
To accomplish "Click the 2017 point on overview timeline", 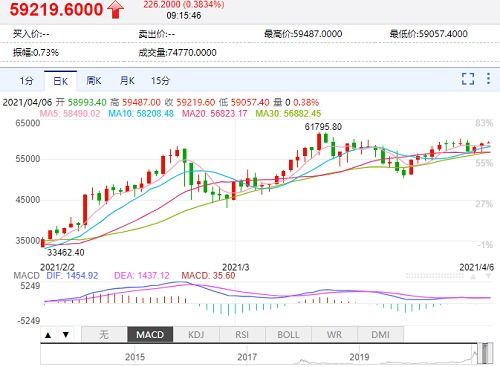I will click(247, 357).
